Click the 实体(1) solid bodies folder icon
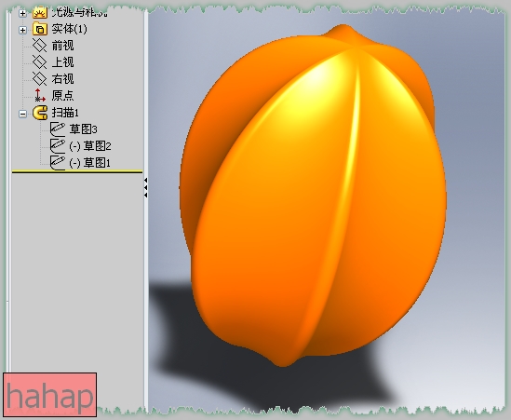 point(40,30)
